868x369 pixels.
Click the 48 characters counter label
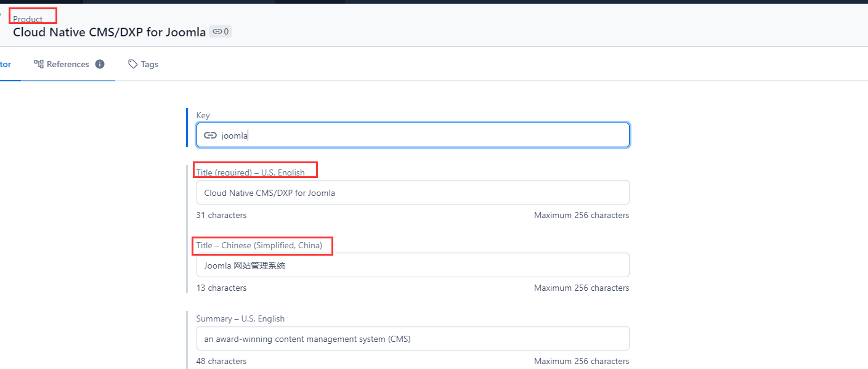tap(221, 361)
